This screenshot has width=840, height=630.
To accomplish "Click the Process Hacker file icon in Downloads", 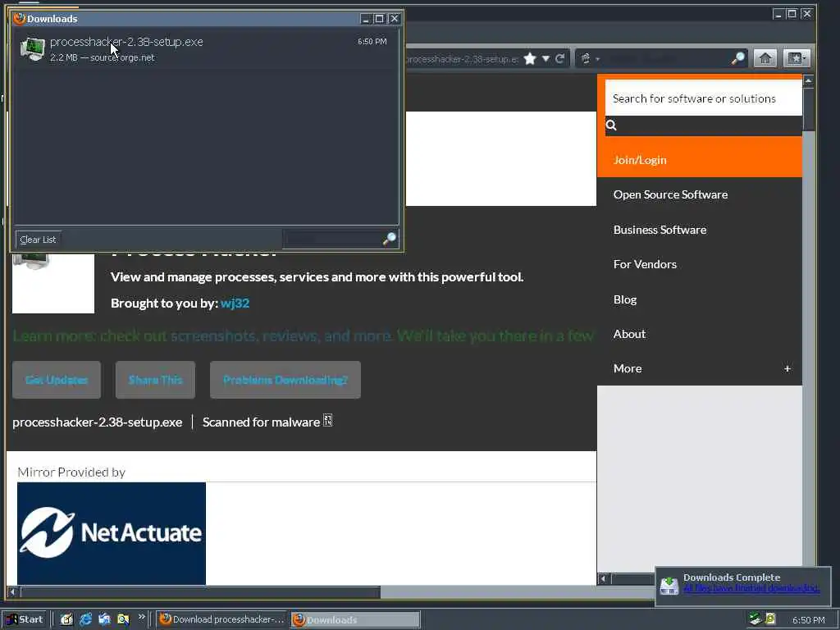I will pos(32,48).
